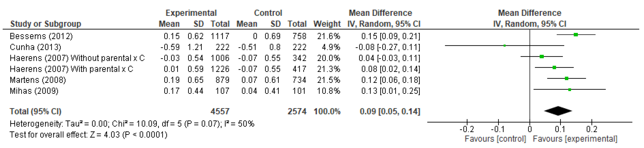Click the "Favours [control]" axis label

[495, 139]
